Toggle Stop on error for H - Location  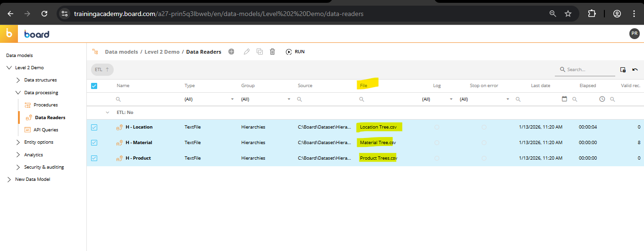tap(484, 127)
